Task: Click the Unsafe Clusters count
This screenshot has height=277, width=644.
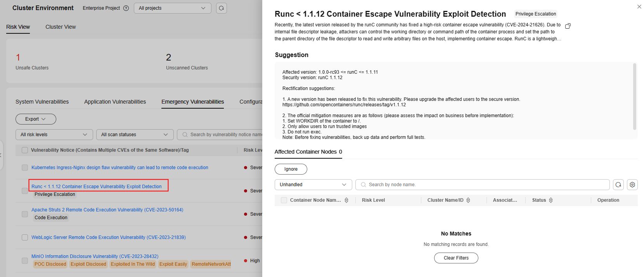Action: click(x=18, y=57)
